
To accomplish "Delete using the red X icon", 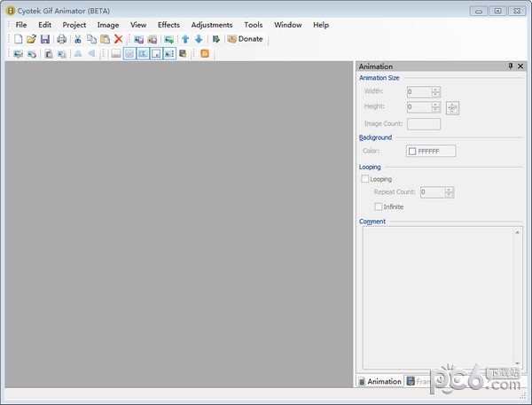I will (119, 39).
